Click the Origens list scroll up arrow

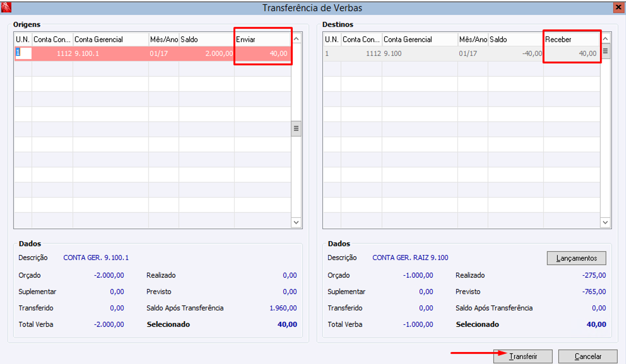296,38
